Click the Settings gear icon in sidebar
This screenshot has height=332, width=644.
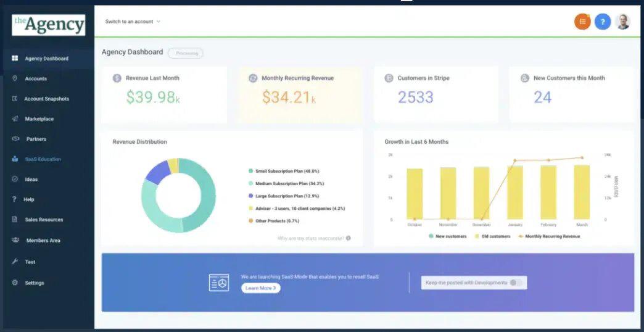tap(15, 283)
